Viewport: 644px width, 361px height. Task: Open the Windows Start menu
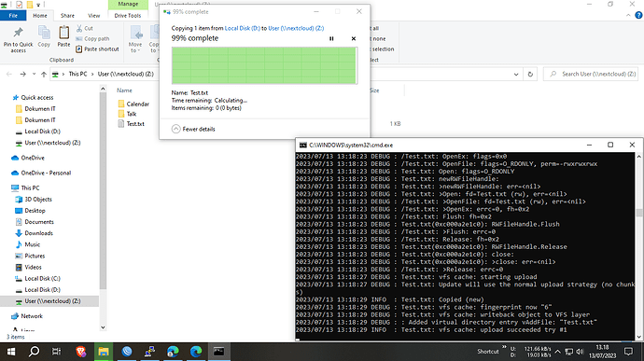tap(11, 352)
